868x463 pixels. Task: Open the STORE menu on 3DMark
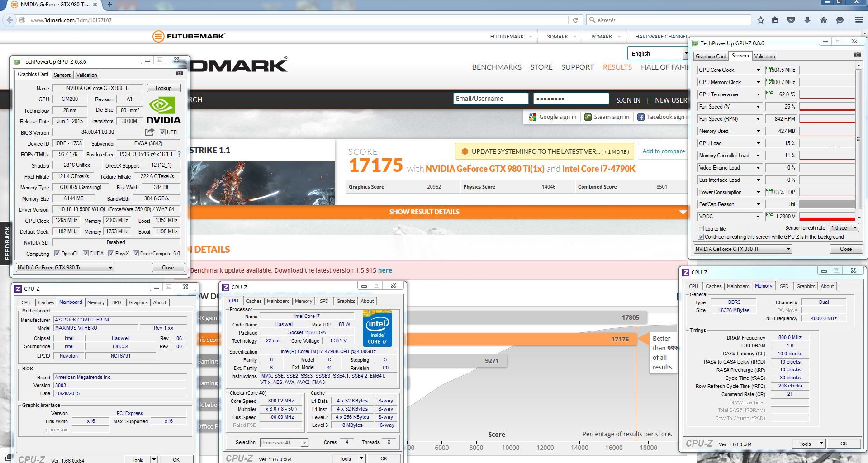pos(541,67)
